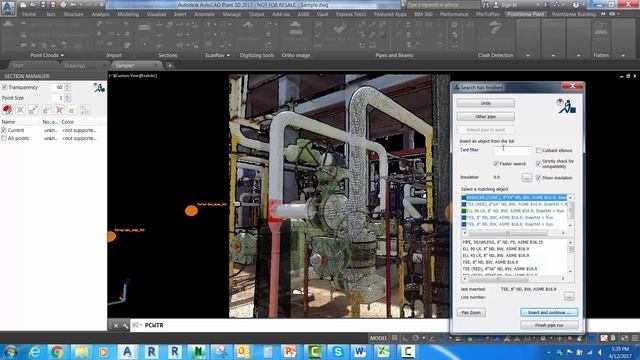The width and height of the screenshot is (640, 360).
Task: Click the last yellow icon in Section Manager toolbar
Action: click(85, 109)
